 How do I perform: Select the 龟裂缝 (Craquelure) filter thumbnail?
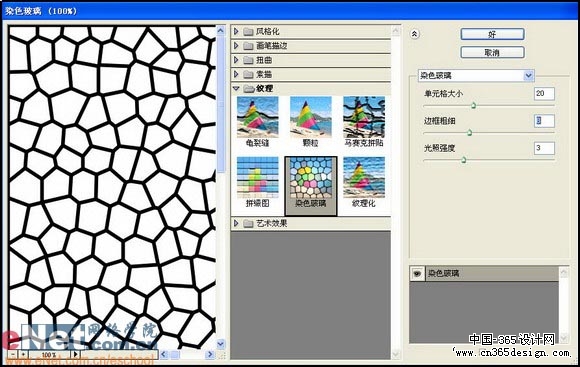pos(257,122)
